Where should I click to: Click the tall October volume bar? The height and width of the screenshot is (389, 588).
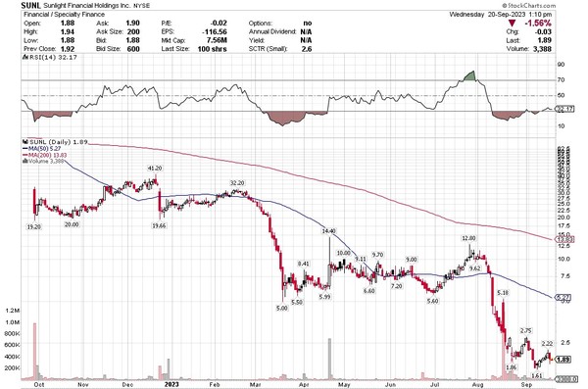[35, 351]
